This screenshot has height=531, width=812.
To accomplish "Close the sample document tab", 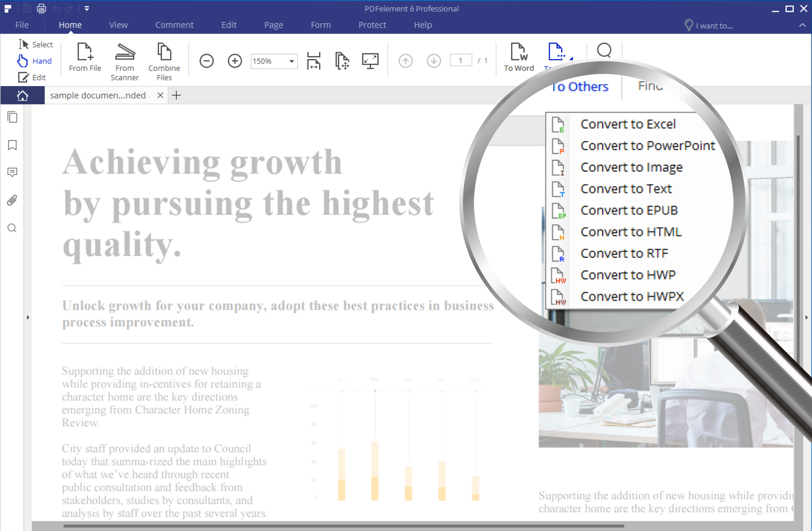I will pyautogui.click(x=160, y=95).
